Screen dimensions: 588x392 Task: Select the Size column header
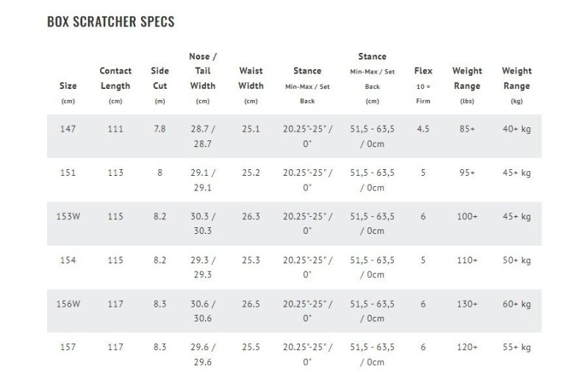(68, 86)
